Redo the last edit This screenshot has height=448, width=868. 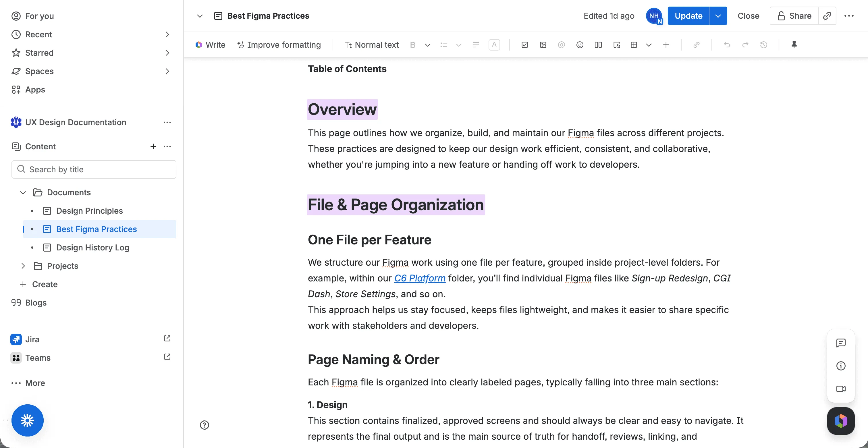tap(745, 45)
